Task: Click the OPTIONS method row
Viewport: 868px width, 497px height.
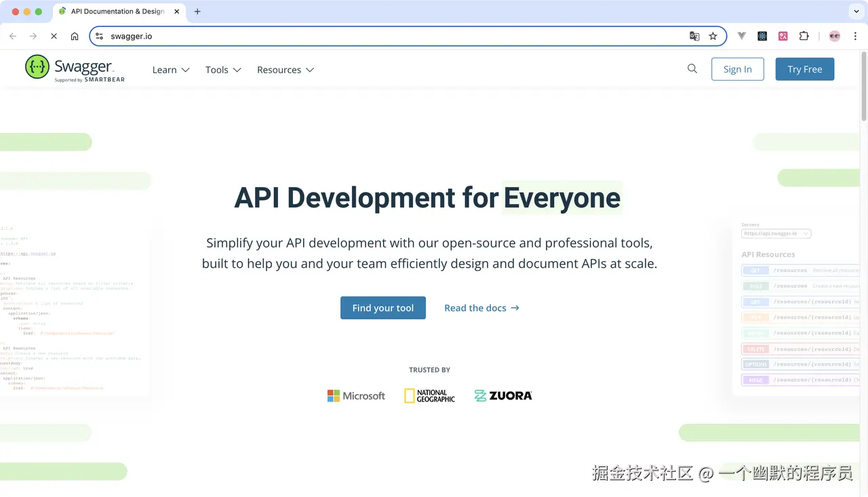Action: pyautogui.click(x=800, y=364)
